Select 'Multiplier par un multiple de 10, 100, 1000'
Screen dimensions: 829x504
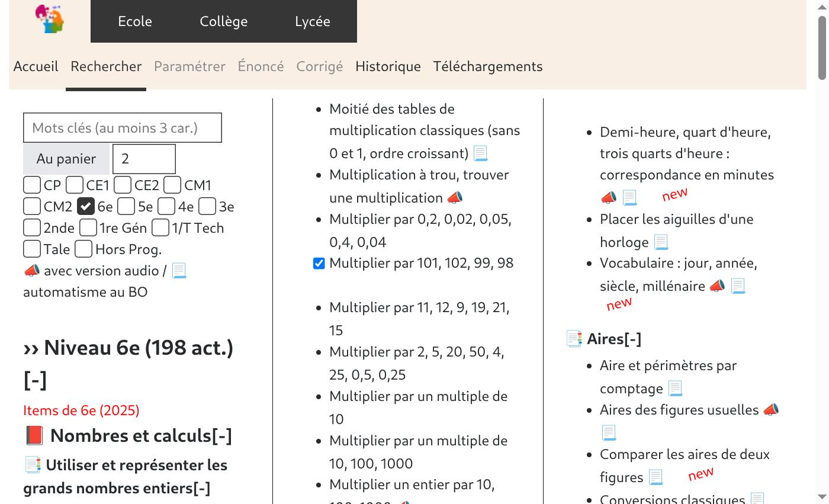(x=419, y=452)
